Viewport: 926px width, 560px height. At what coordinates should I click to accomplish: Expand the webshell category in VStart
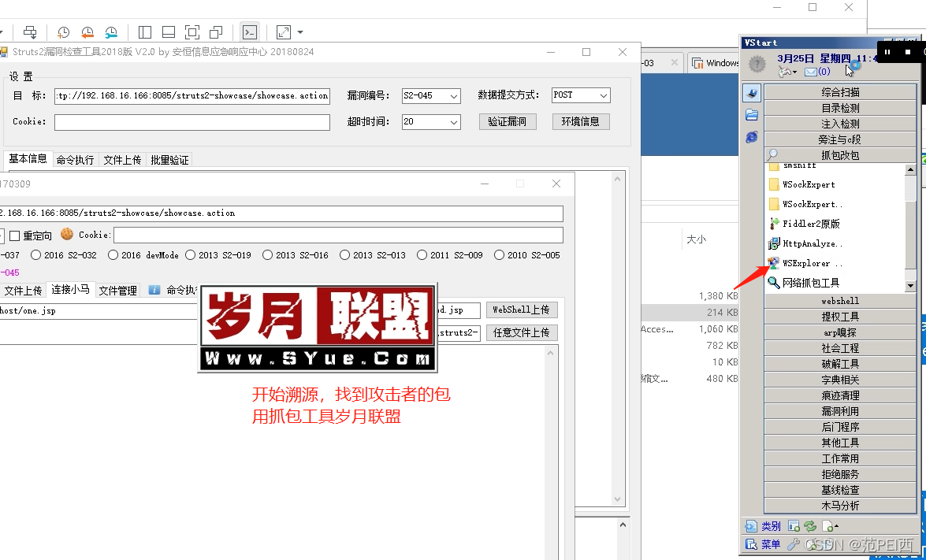point(840,301)
